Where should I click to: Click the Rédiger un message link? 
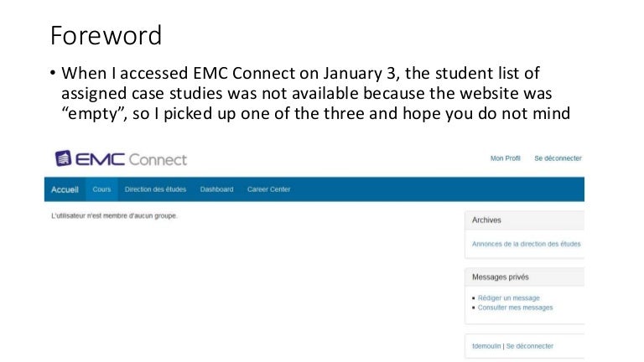click(x=508, y=297)
